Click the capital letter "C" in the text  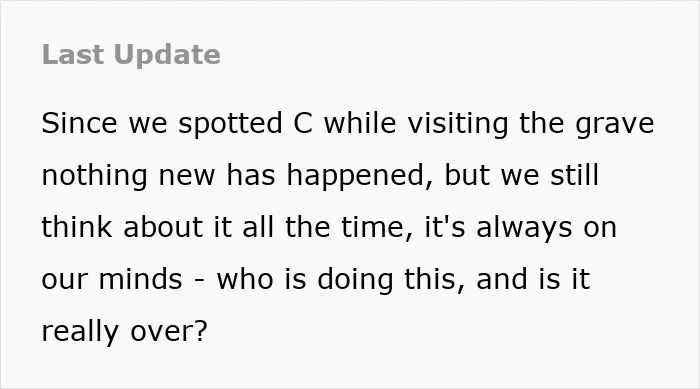coord(303,123)
